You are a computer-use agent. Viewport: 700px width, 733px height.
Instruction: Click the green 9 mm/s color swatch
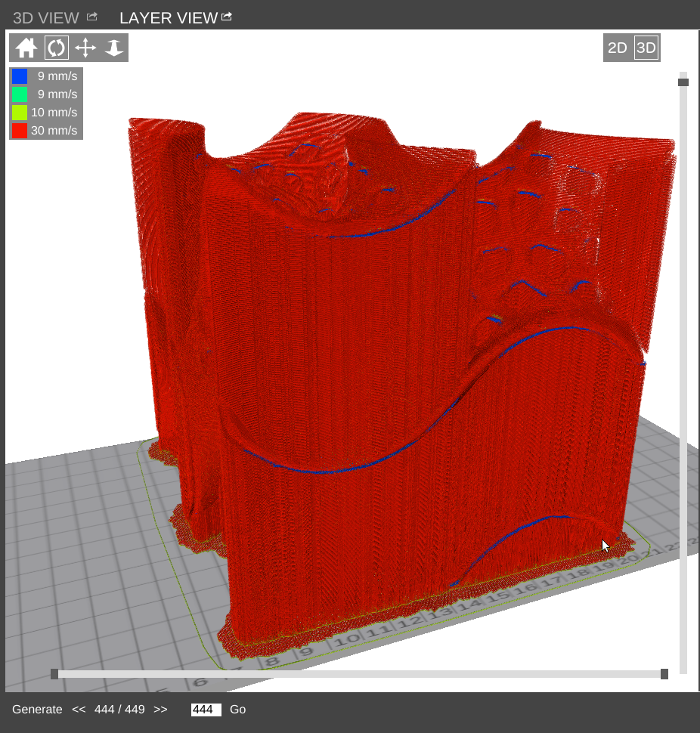tap(20, 94)
